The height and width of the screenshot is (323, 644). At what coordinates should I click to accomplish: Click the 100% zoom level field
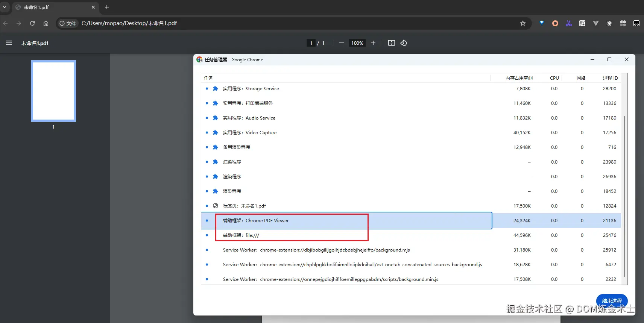click(357, 43)
